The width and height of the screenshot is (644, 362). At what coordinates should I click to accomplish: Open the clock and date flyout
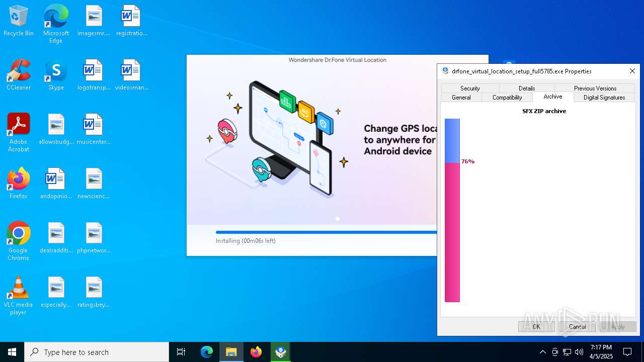click(601, 352)
